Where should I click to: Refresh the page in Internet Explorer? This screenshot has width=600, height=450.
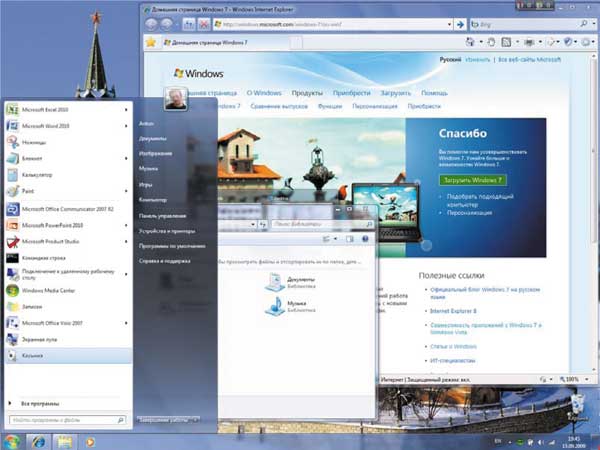189,24
